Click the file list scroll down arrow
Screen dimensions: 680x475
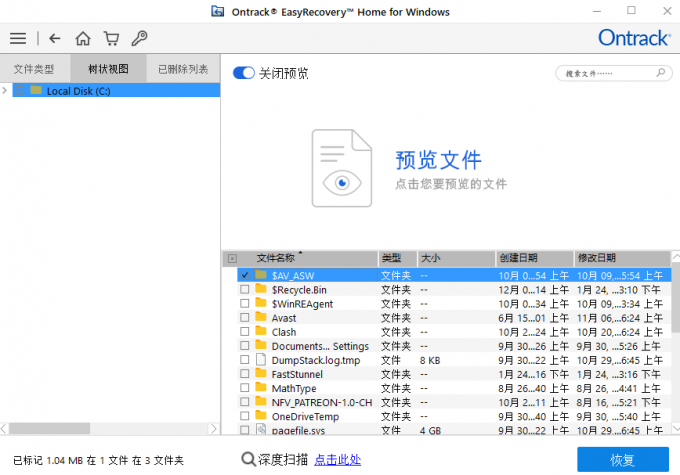click(x=676, y=429)
